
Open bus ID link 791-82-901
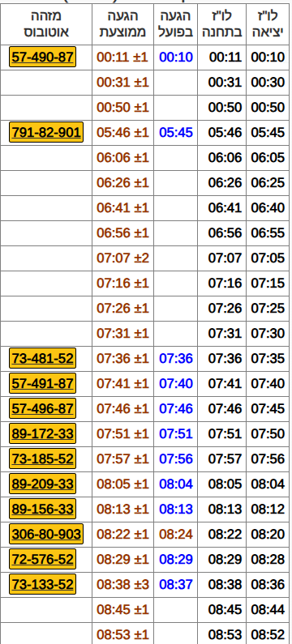pyautogui.click(x=46, y=132)
